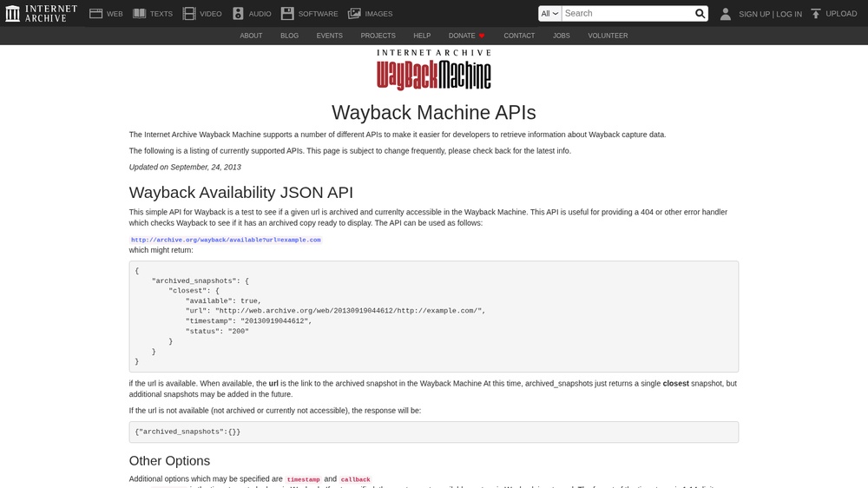Focus the Search input field

pyautogui.click(x=628, y=13)
